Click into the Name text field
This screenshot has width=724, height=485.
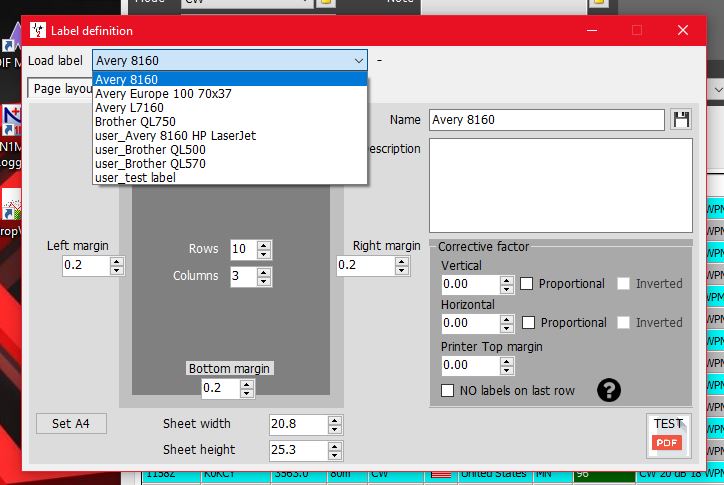(x=547, y=120)
